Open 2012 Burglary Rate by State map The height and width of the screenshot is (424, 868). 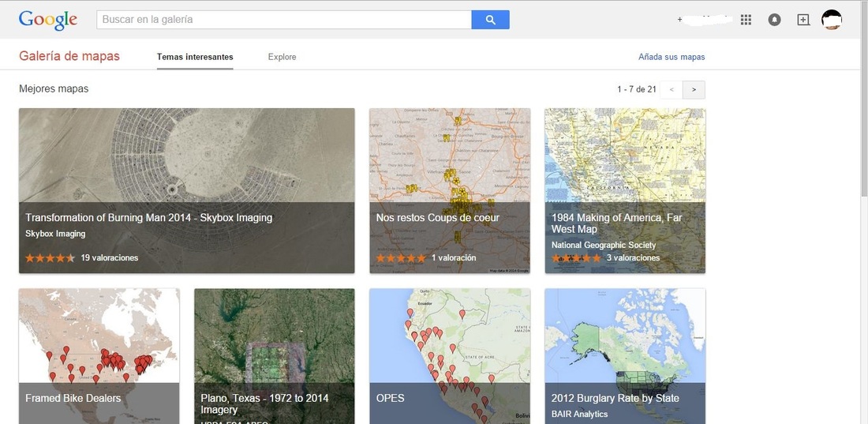[x=625, y=356]
